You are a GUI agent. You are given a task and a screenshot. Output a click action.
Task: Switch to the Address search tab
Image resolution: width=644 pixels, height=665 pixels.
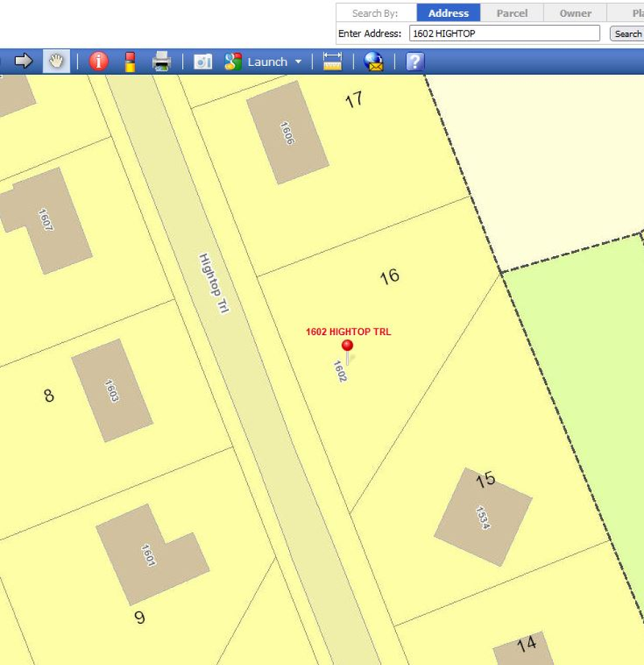[x=448, y=13]
